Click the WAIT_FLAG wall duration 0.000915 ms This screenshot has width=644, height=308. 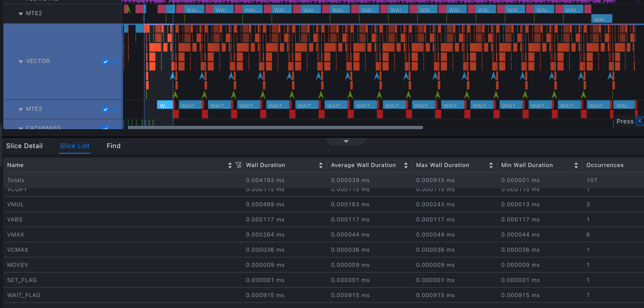pyautogui.click(x=265, y=295)
